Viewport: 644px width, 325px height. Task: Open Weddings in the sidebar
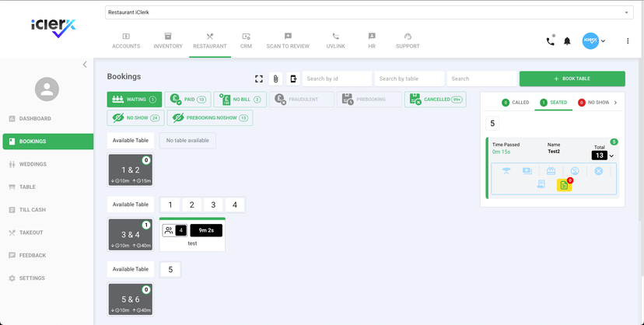pyautogui.click(x=33, y=164)
